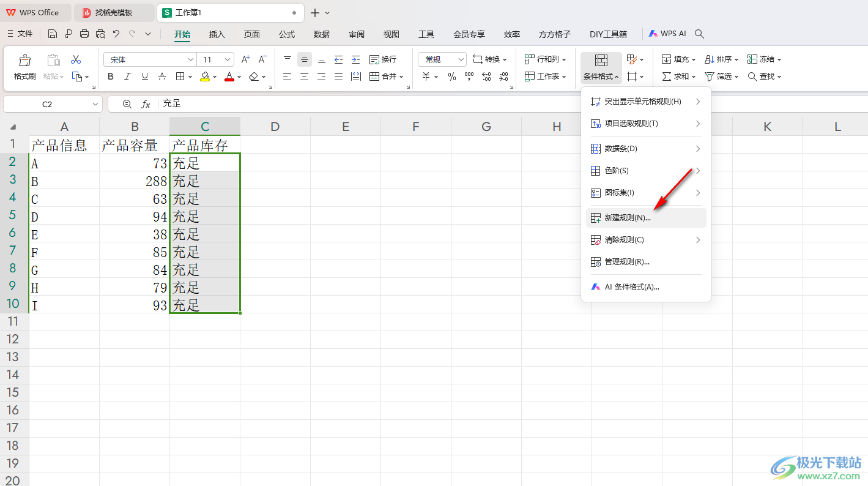Viewport: 868px width, 486px height.
Task: Open the number format dropdown (常规)
Action: pyautogui.click(x=461, y=59)
